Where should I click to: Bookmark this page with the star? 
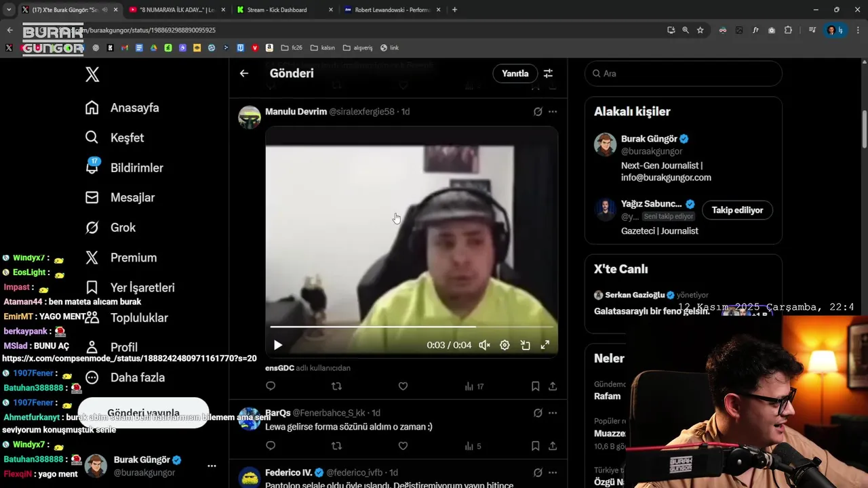point(701,30)
